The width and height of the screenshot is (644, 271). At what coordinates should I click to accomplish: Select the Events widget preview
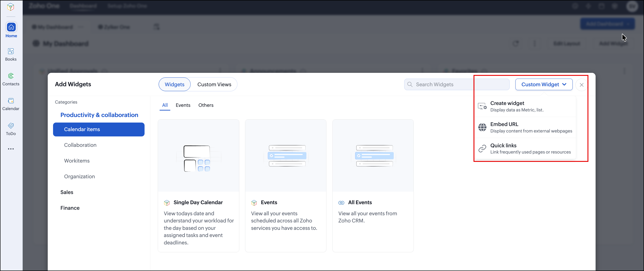pos(286,155)
